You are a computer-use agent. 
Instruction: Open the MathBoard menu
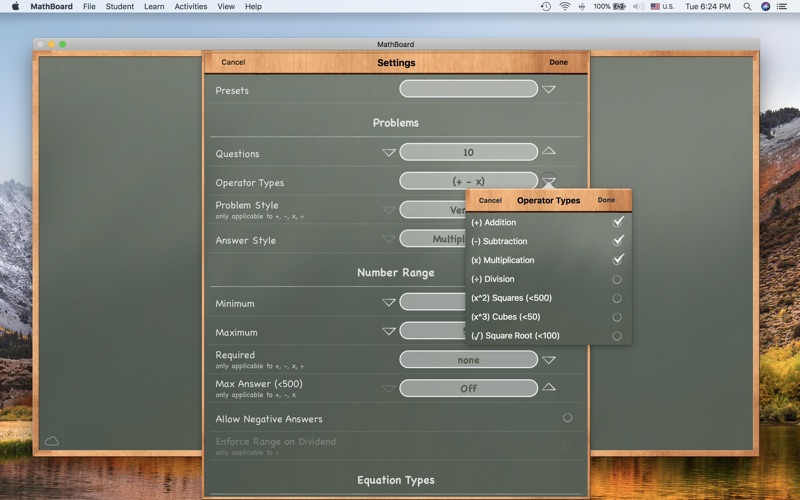coord(52,7)
